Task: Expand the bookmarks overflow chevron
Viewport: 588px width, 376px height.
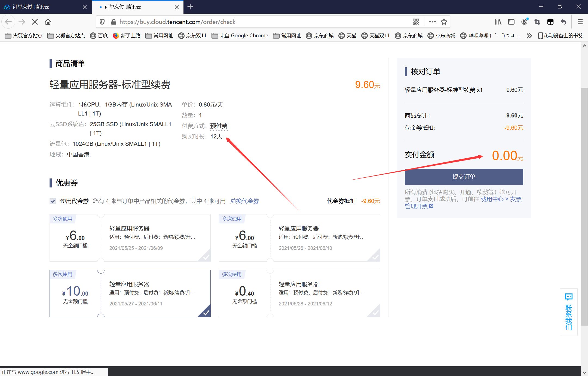Action: [x=529, y=36]
